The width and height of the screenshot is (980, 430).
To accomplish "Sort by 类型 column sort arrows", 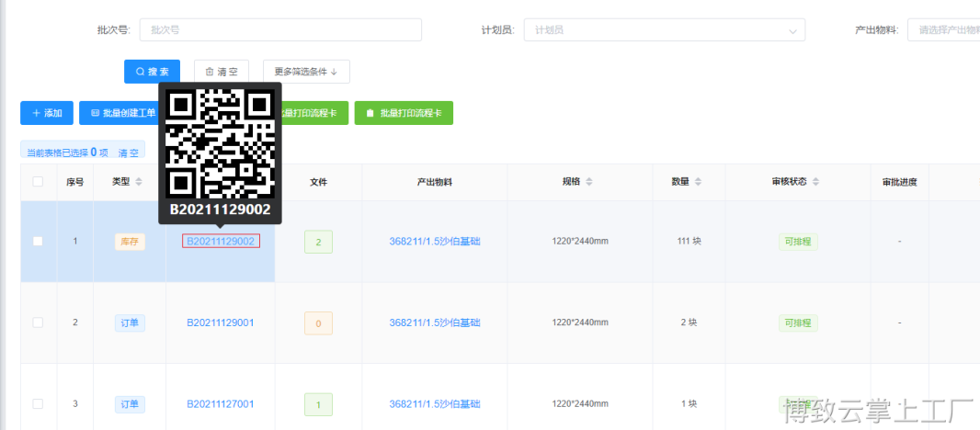I will point(139,182).
